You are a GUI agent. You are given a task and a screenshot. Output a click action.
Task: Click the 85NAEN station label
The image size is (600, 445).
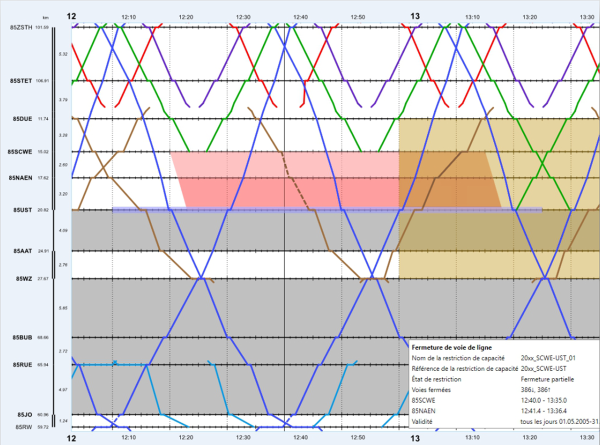(20, 177)
